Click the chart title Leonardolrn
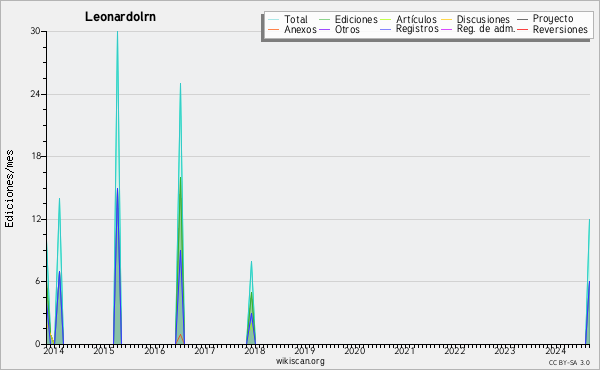The image size is (600, 370). [120, 17]
